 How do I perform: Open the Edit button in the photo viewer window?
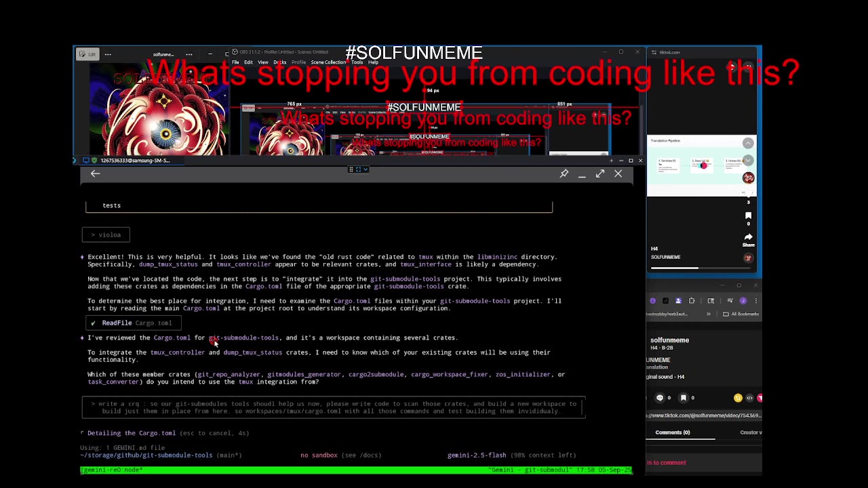(87, 54)
